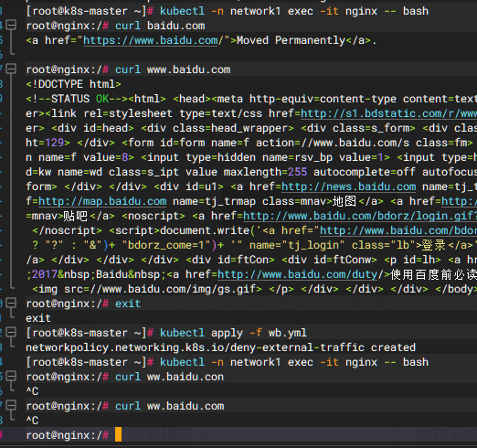Click the 'curl ww.baidu.com' command text
Image resolution: width=477 pixels, height=448 pixels.
169,406
